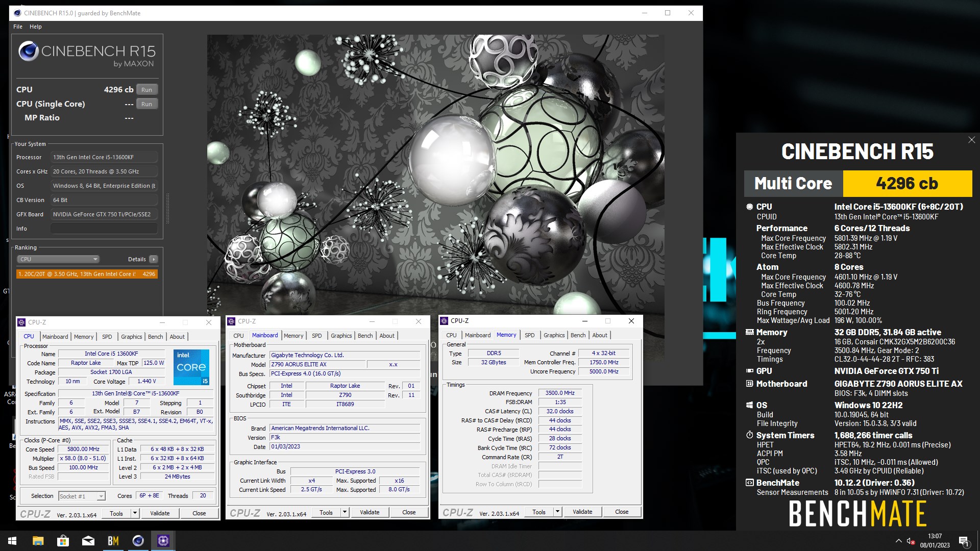Click Memory CPU-Z window title icon

pos(444,320)
